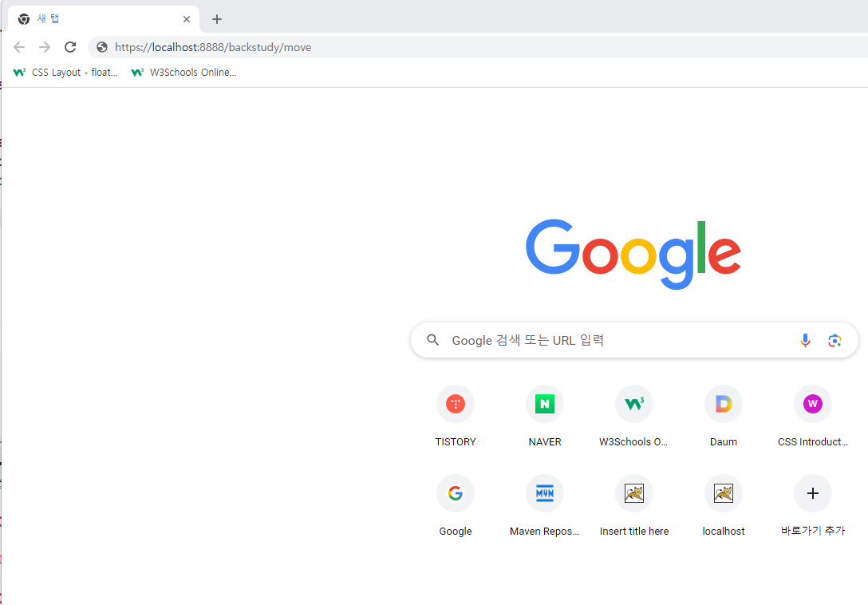Go back using the browser back arrow
This screenshot has width=868, height=605.
(19, 47)
